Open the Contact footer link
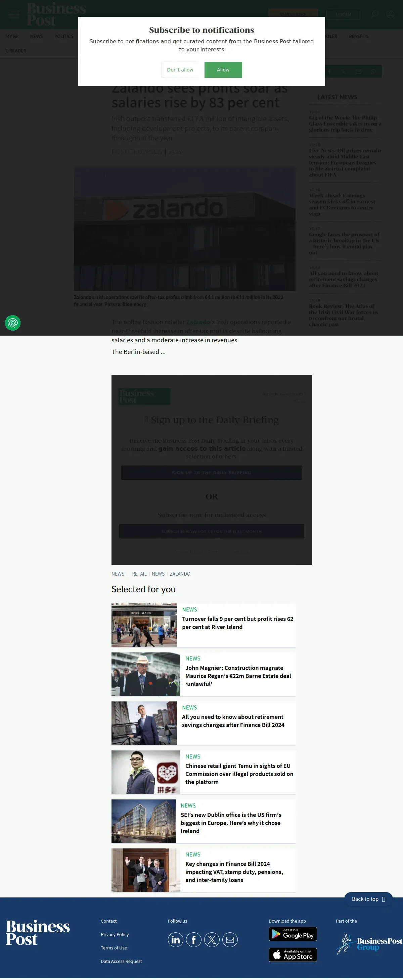Image resolution: width=403 pixels, height=980 pixels. click(108, 921)
